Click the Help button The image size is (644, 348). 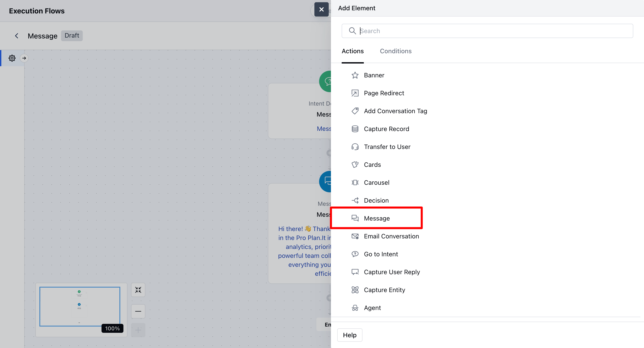pos(350,335)
